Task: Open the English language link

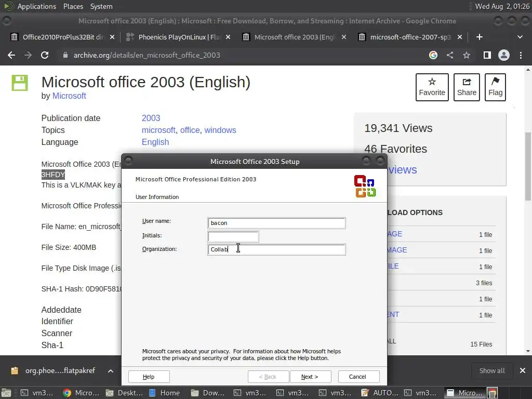Action: [x=155, y=142]
